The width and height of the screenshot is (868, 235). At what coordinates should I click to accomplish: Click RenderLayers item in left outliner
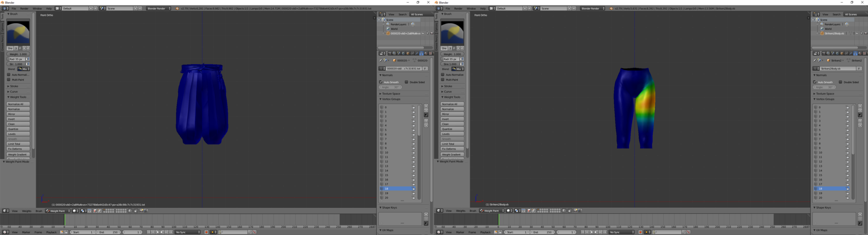398,24
